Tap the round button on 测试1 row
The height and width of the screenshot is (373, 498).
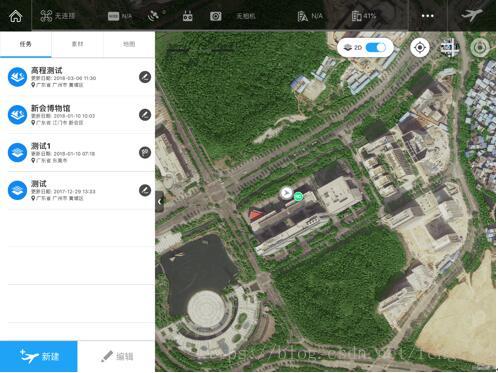tap(145, 152)
